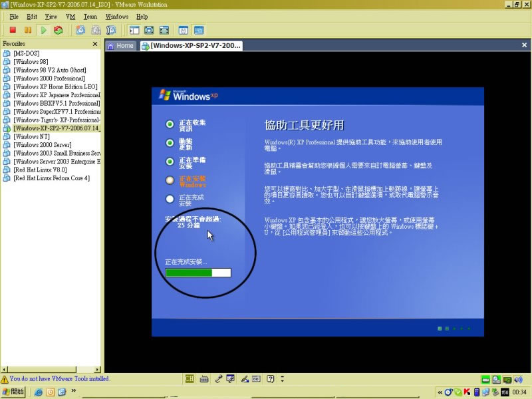Click 'You do not have VMware Tools installed' message
The width and height of the screenshot is (532, 399).
coord(59,378)
